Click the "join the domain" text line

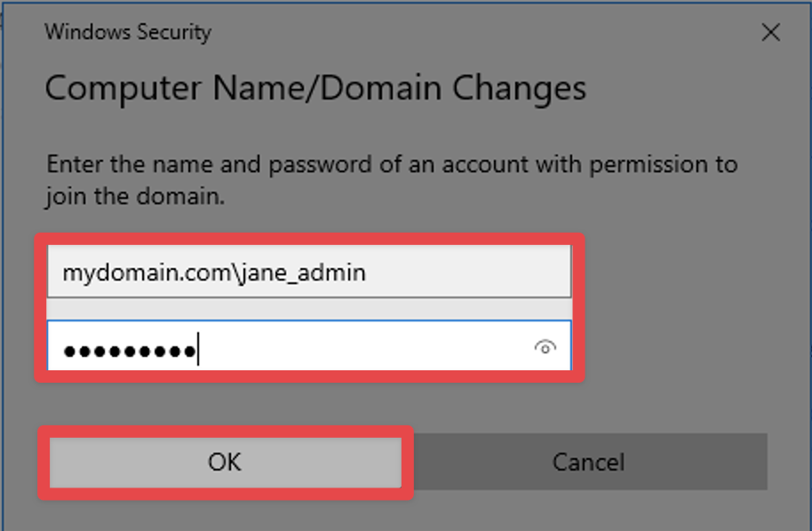pos(135,196)
